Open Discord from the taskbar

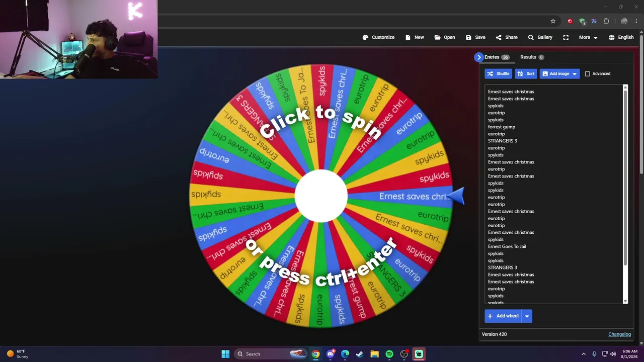(x=330, y=354)
